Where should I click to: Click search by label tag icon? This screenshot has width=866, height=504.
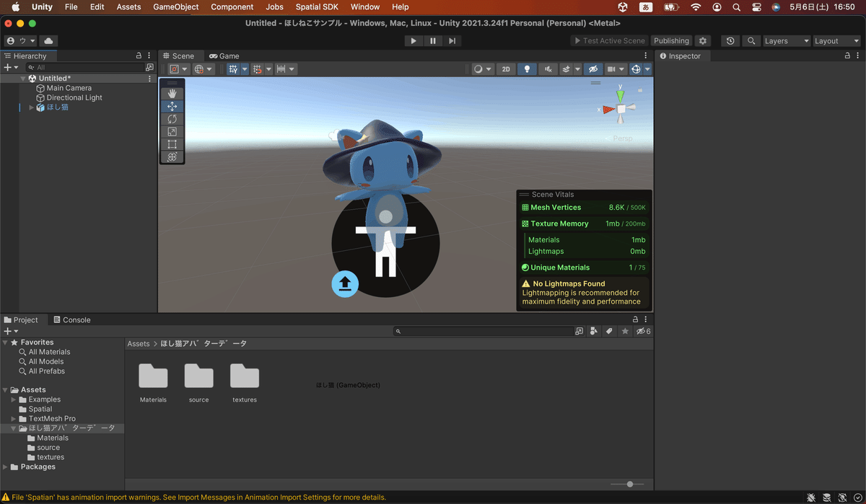pyautogui.click(x=609, y=331)
